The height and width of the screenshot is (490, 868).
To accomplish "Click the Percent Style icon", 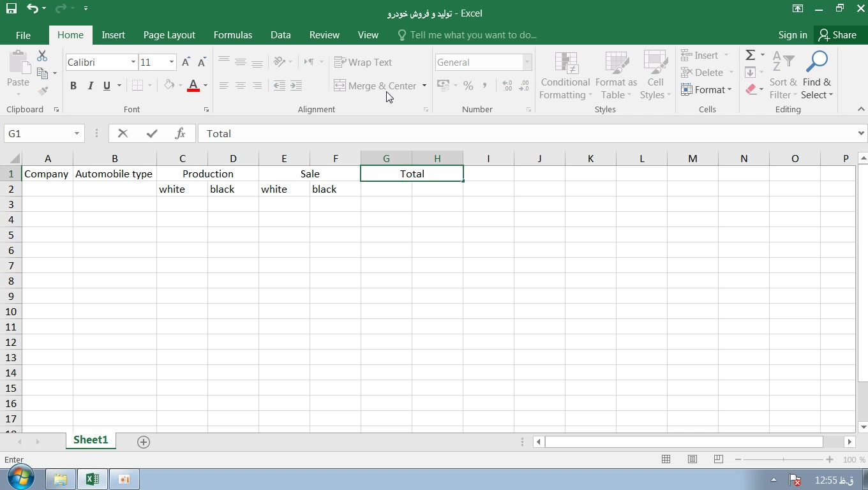I will (468, 85).
